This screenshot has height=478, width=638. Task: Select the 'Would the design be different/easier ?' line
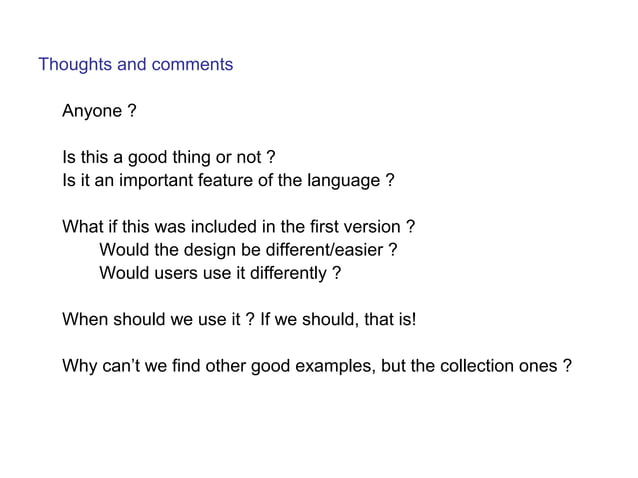[248, 250]
